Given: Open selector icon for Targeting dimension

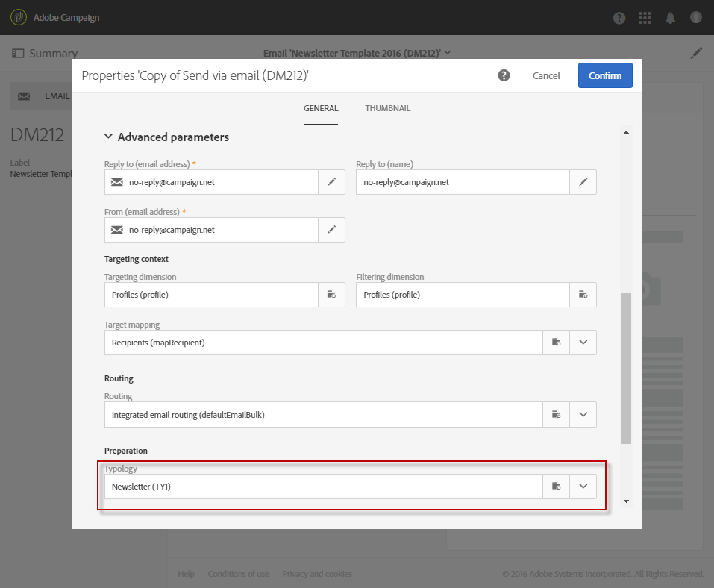Looking at the screenshot, I should [x=331, y=295].
